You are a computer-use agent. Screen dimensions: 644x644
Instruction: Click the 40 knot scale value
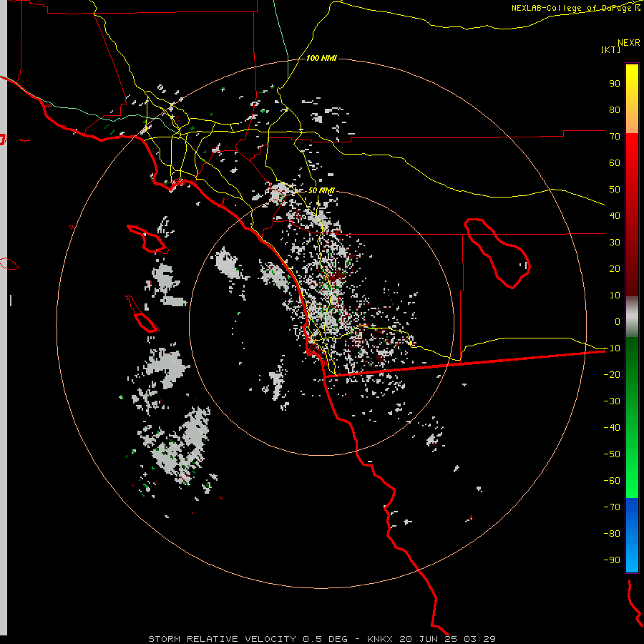coord(615,215)
